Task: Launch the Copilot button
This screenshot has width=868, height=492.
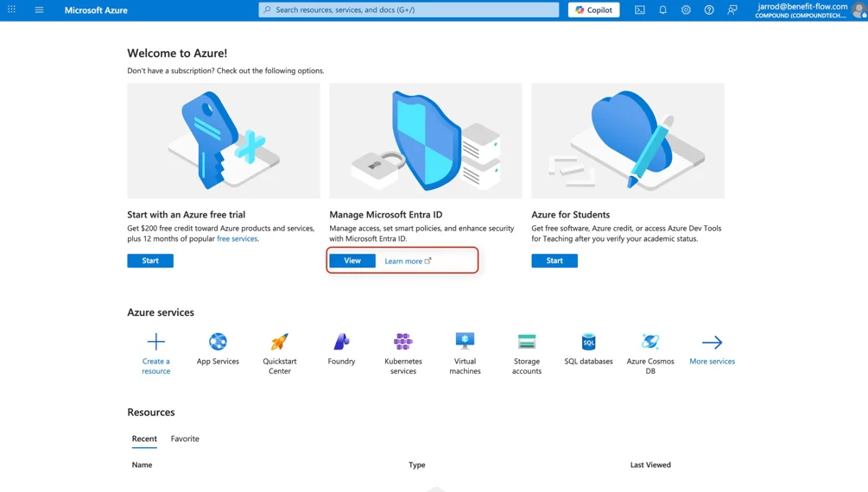Action: coord(593,10)
